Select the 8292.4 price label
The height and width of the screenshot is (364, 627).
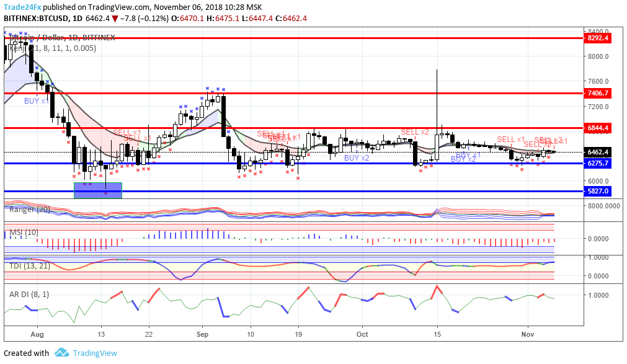(598, 38)
